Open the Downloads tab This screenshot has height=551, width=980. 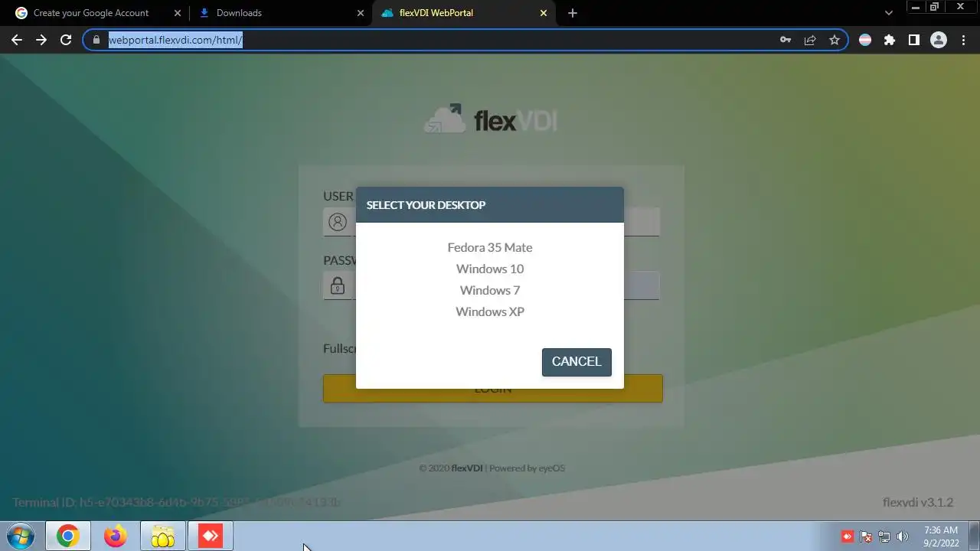[x=239, y=13]
